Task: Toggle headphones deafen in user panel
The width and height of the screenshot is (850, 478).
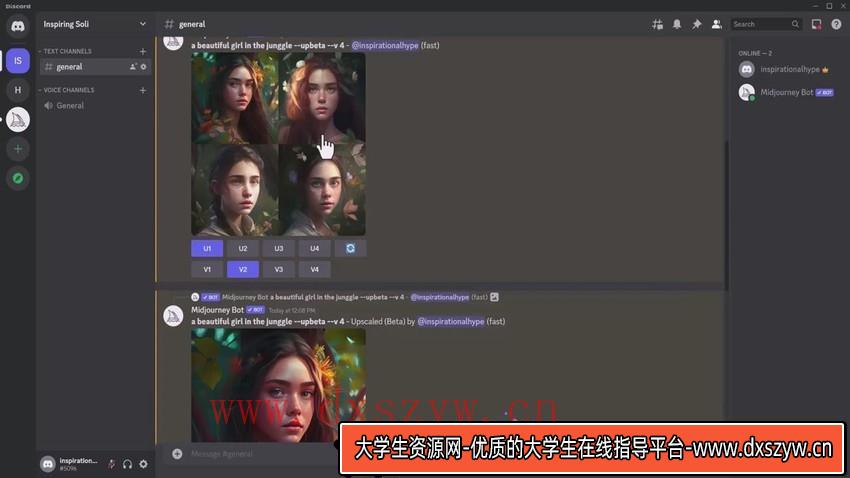Action: coord(127,464)
